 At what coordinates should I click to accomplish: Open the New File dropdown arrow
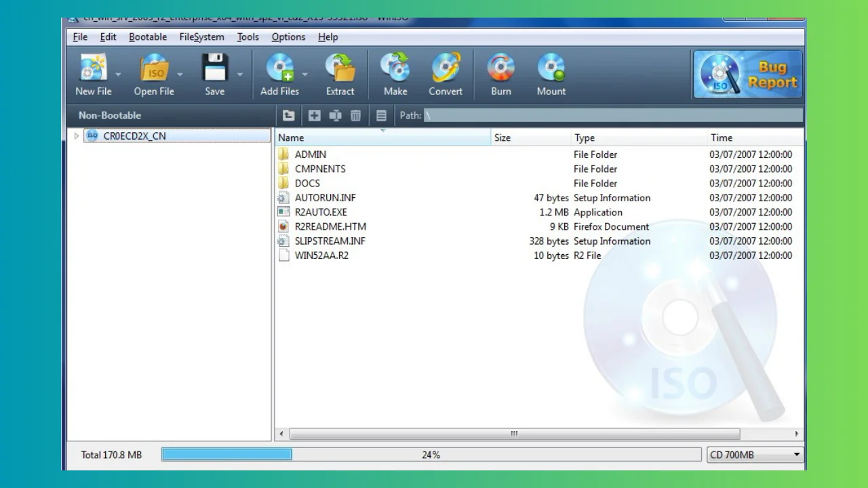click(x=118, y=74)
